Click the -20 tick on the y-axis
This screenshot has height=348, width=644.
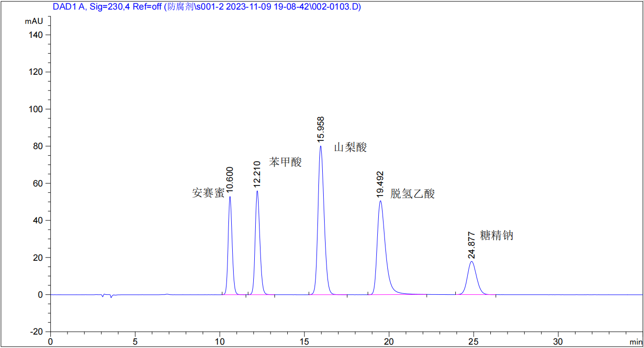click(x=37, y=332)
